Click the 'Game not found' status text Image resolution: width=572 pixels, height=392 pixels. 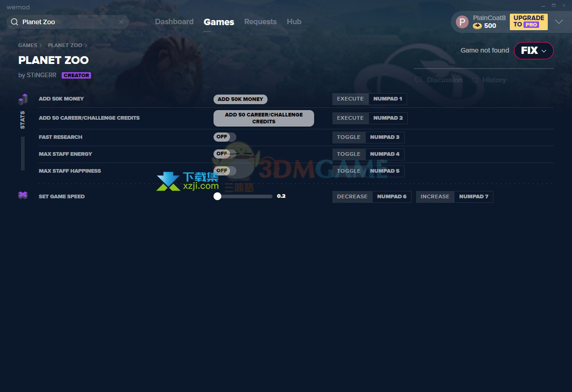tap(485, 50)
